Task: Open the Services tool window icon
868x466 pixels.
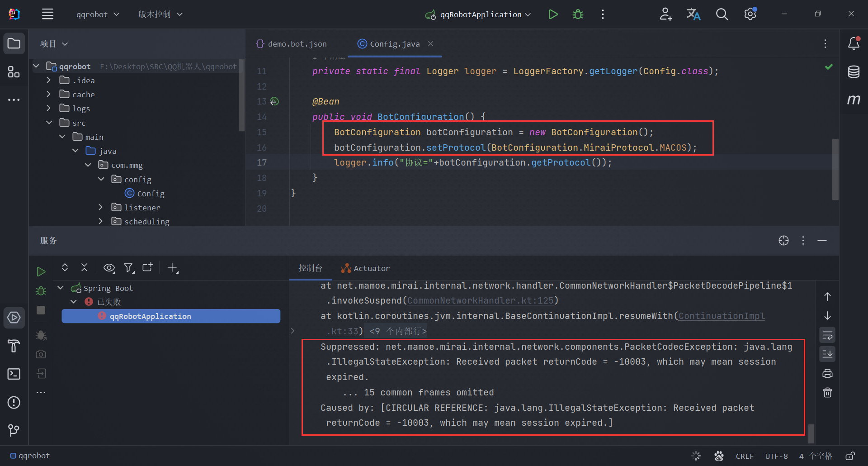Action: coord(14,318)
